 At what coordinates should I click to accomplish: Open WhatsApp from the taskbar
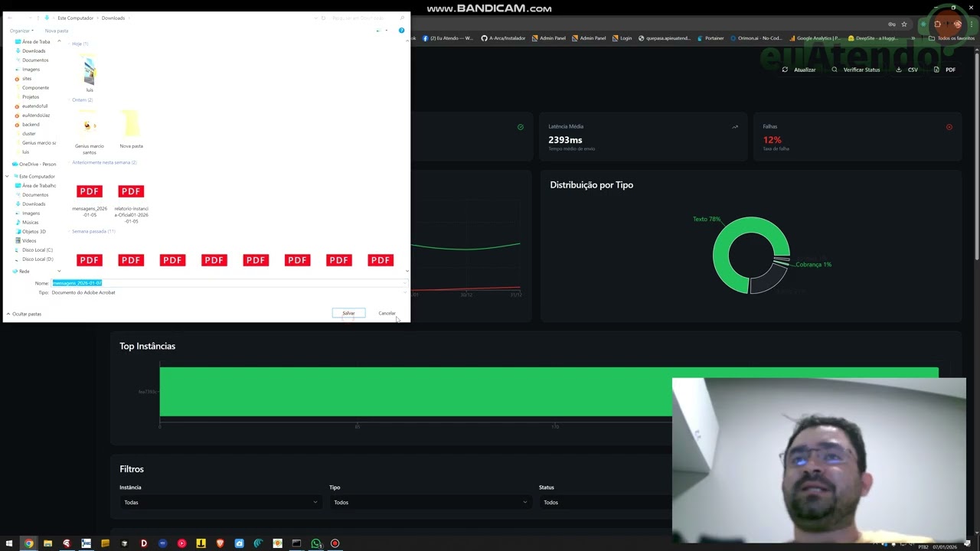(x=315, y=543)
